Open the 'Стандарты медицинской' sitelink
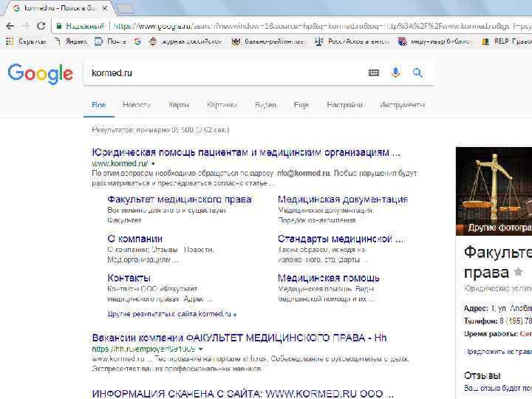Screen dimensions: 532x399 coord(341,239)
